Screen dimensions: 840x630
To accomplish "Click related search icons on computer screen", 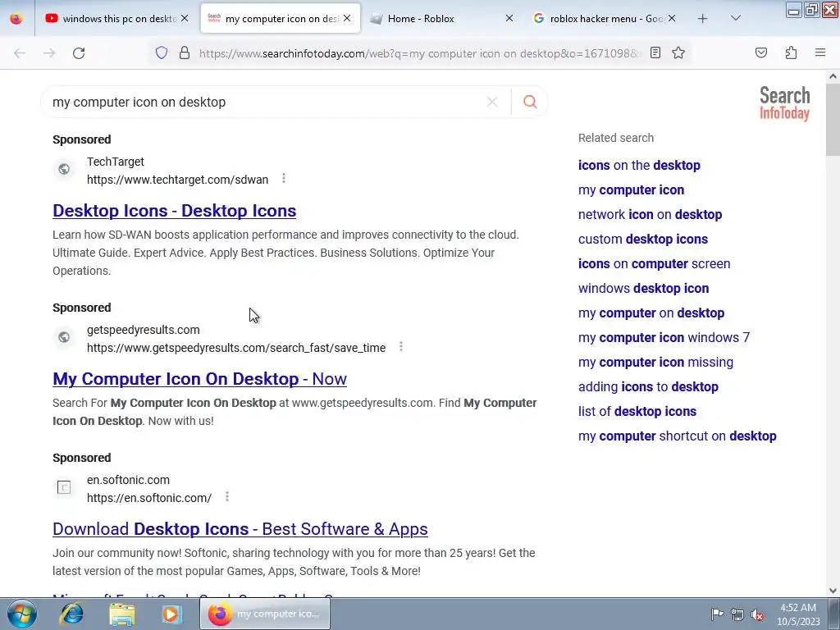I will 654,263.
